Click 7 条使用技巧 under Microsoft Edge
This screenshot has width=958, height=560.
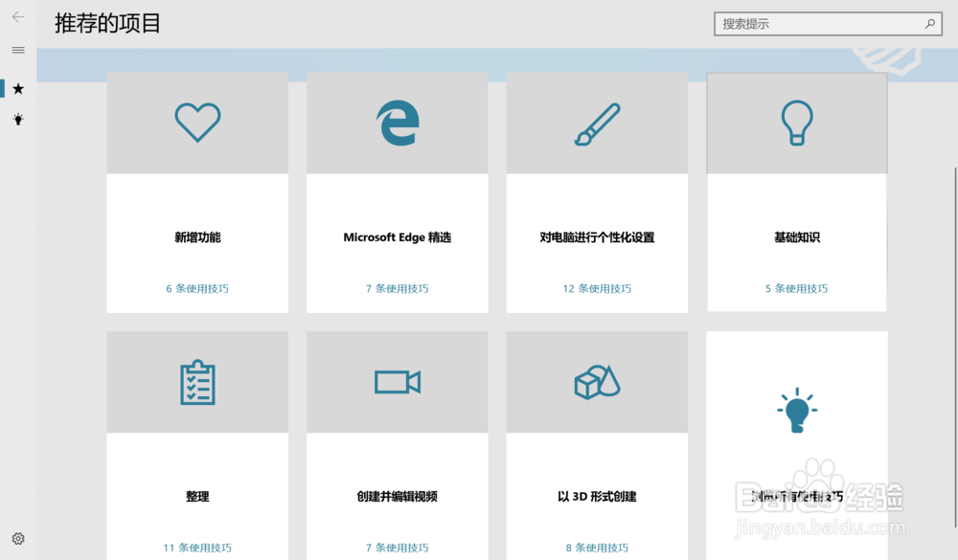398,288
